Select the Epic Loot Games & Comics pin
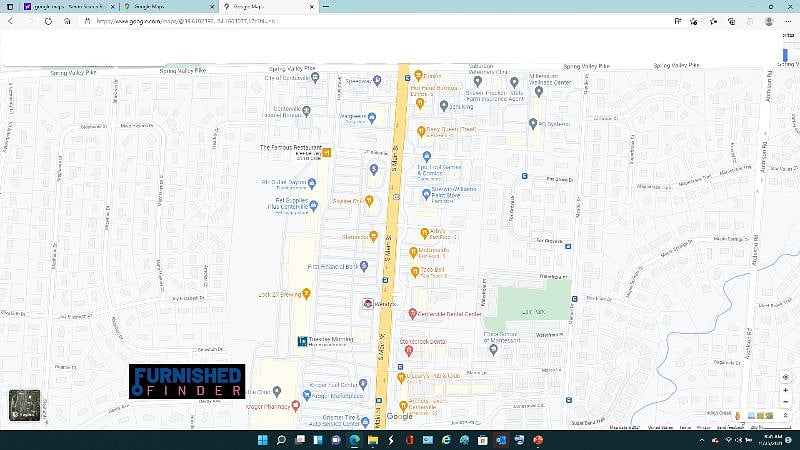Viewport: 800px width, 450px height. click(427, 156)
